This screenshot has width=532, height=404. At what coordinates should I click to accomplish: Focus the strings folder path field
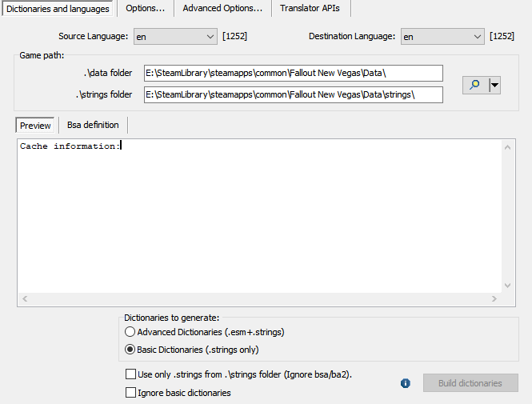[293, 95]
